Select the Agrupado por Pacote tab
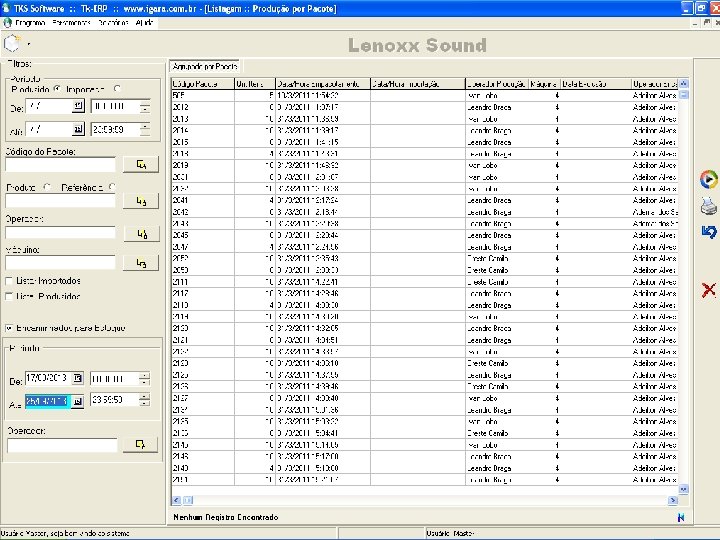The width and height of the screenshot is (720, 540). pyautogui.click(x=205, y=67)
